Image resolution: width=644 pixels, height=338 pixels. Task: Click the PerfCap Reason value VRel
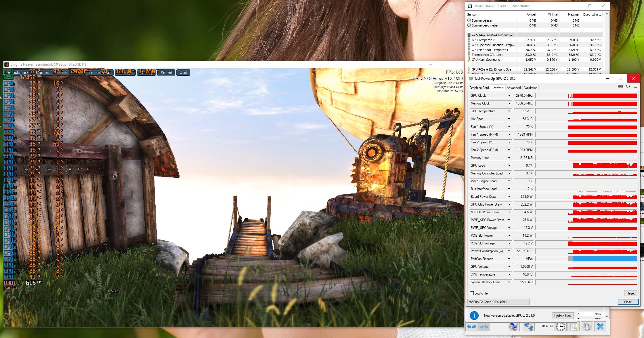[524, 259]
